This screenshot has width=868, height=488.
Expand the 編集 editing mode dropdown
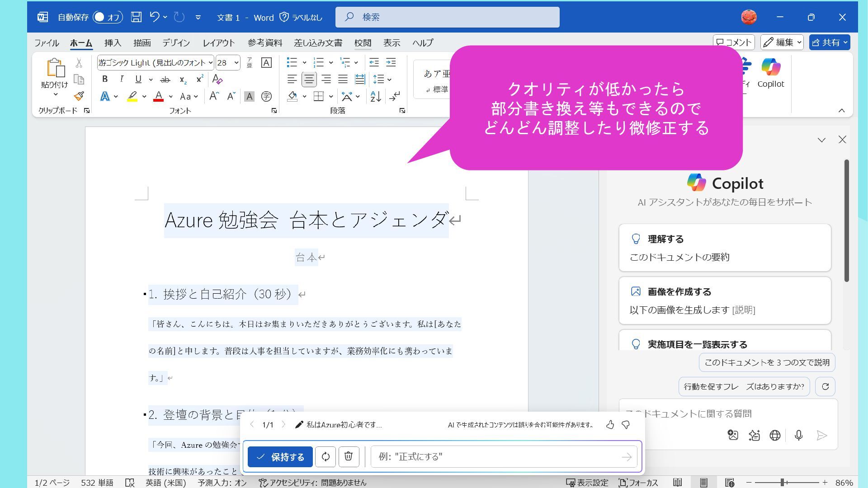(x=782, y=42)
